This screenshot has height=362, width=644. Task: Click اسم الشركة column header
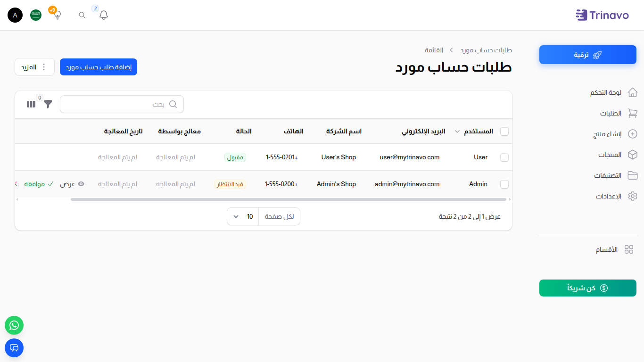344,132
